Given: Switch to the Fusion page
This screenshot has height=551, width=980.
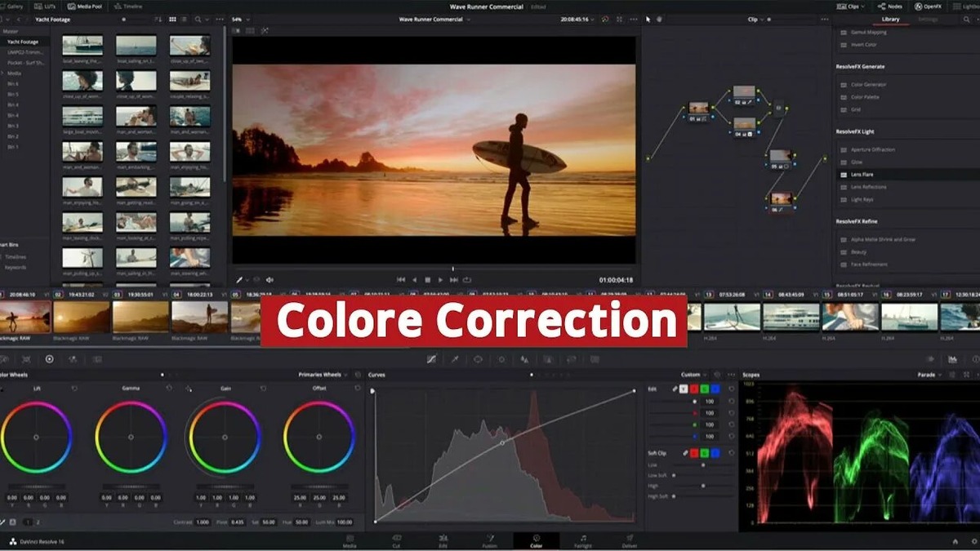Looking at the screenshot, I should (489, 540).
